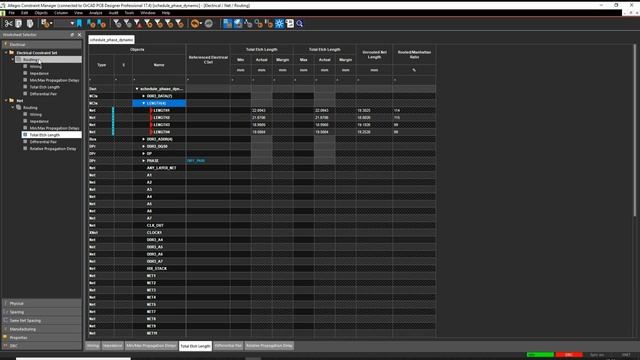Click the vertical scrollbar of the worksheet
This screenshot has height=360, width=640.
point(635,131)
